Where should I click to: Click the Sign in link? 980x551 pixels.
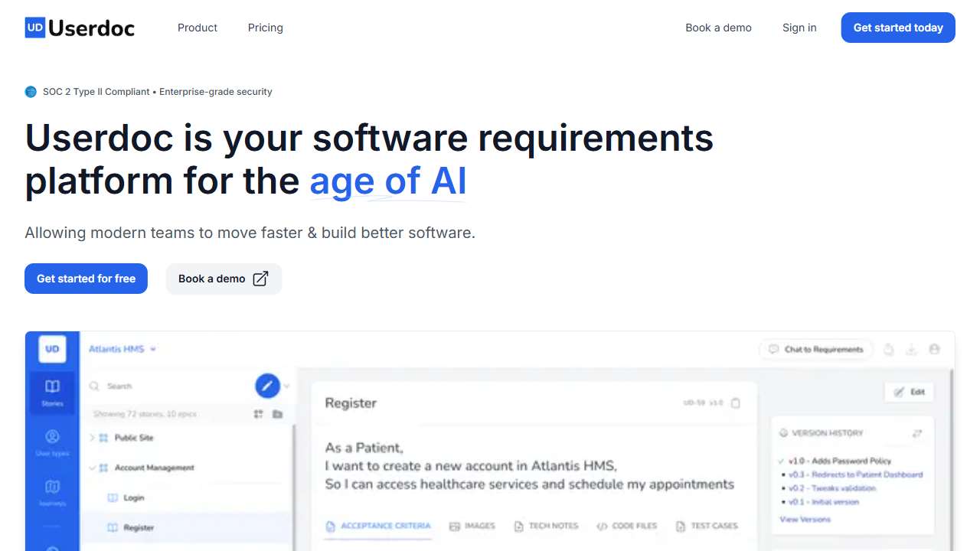click(799, 28)
